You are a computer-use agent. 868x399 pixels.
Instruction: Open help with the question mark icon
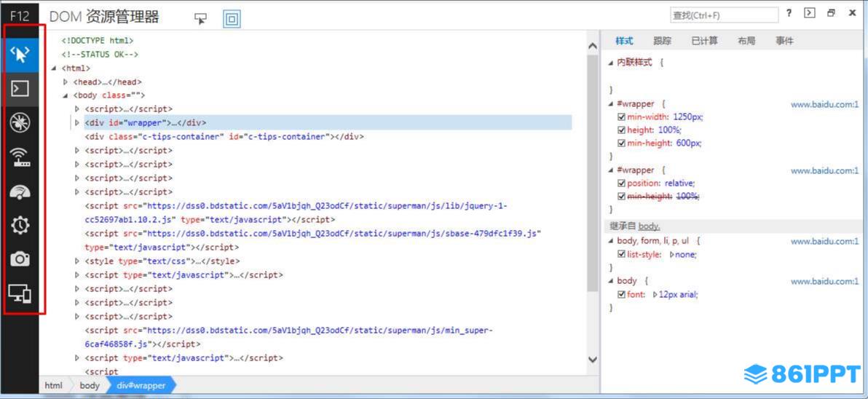789,13
